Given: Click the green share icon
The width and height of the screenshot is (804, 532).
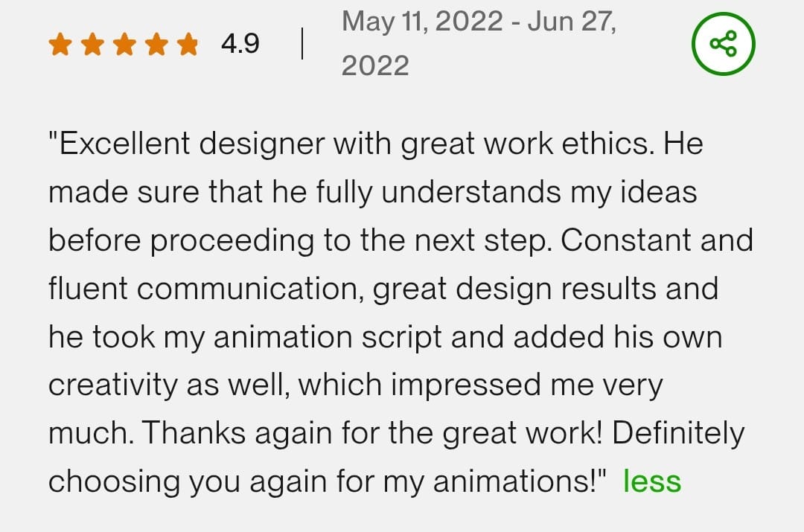Looking at the screenshot, I should point(723,44).
